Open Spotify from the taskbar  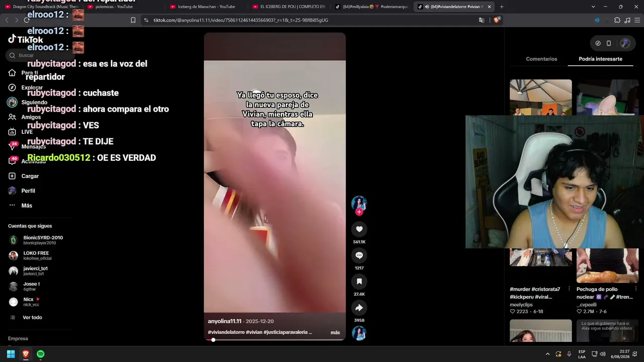(x=41, y=354)
